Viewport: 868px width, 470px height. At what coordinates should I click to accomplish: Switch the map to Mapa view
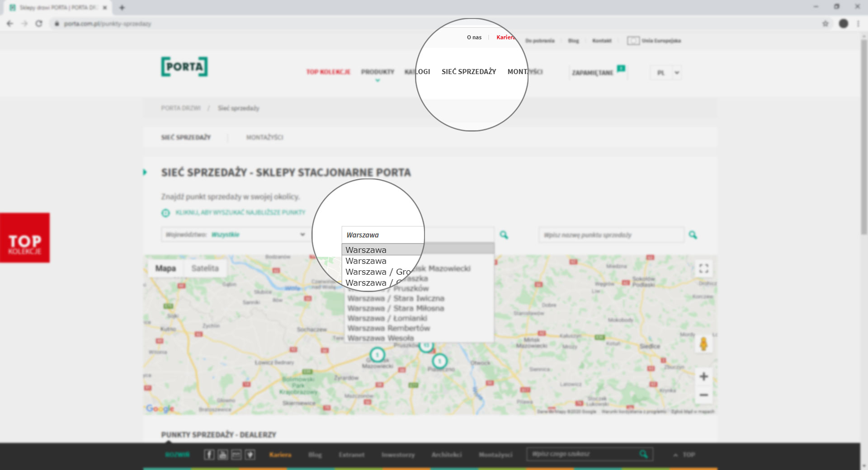point(165,268)
